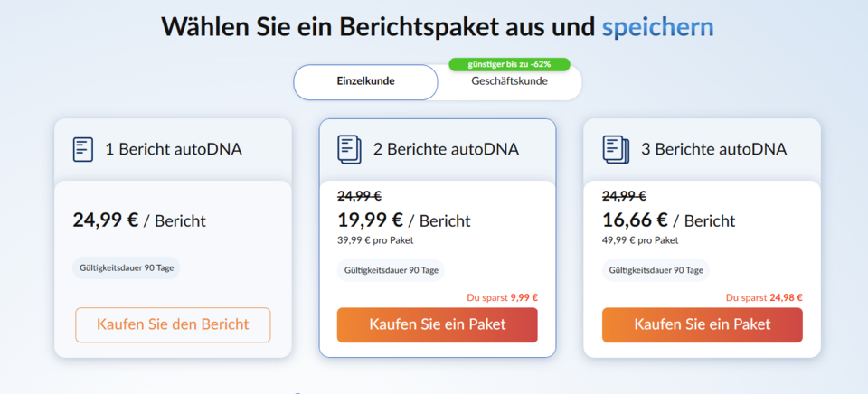
Task: Buy the 3 Berichte package
Action: pos(702,324)
